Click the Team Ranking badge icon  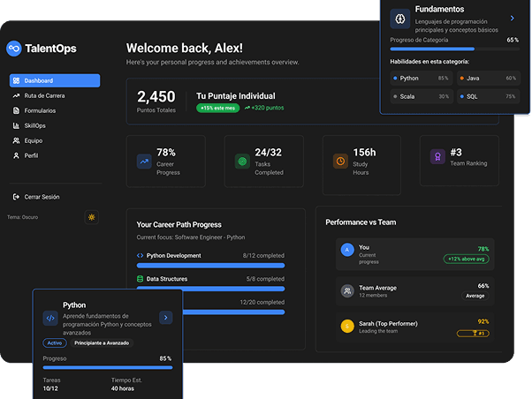tap(437, 156)
